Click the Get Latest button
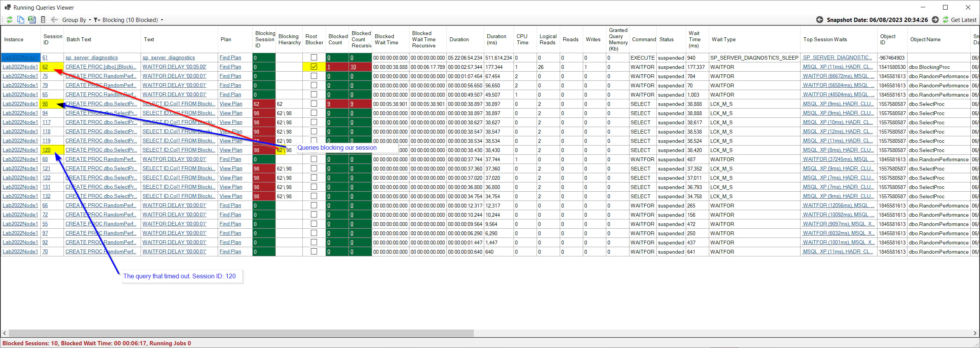 pyautogui.click(x=960, y=20)
